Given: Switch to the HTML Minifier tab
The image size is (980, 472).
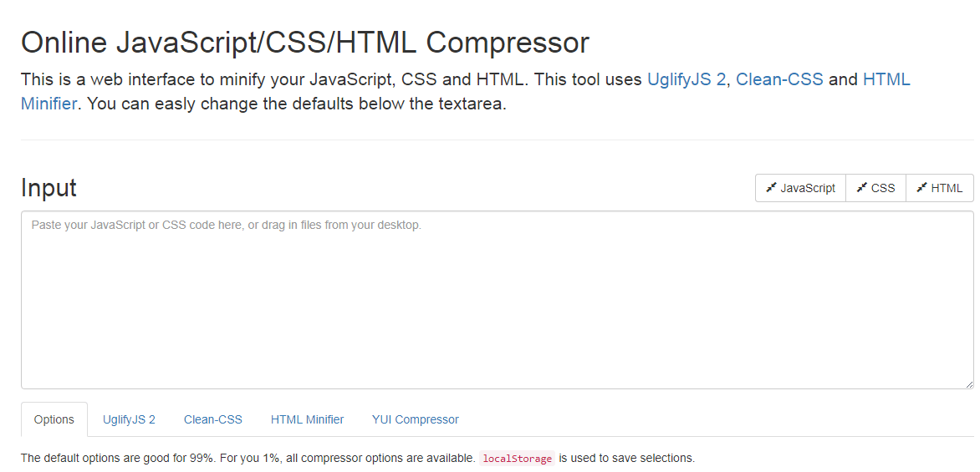Looking at the screenshot, I should click(x=307, y=419).
